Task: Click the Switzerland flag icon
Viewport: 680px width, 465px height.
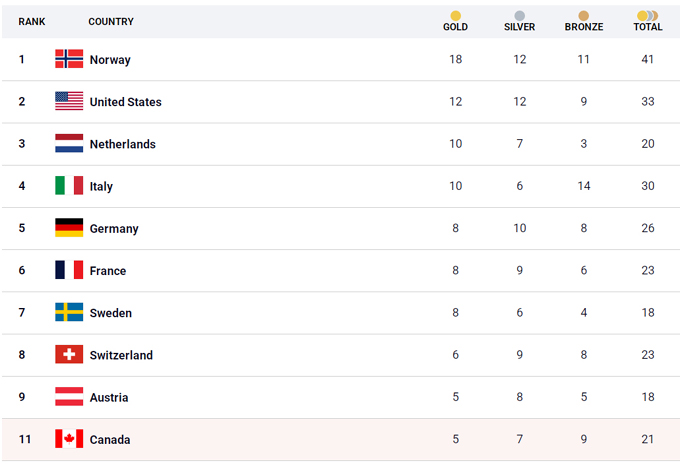Action: tap(69, 354)
